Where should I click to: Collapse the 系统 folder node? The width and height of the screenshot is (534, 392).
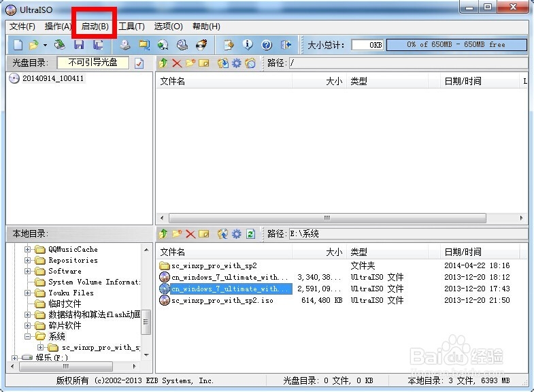pos(27,336)
